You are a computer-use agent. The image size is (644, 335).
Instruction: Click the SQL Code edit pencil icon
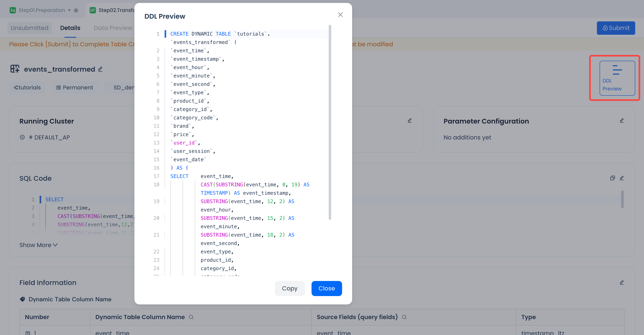(622, 178)
